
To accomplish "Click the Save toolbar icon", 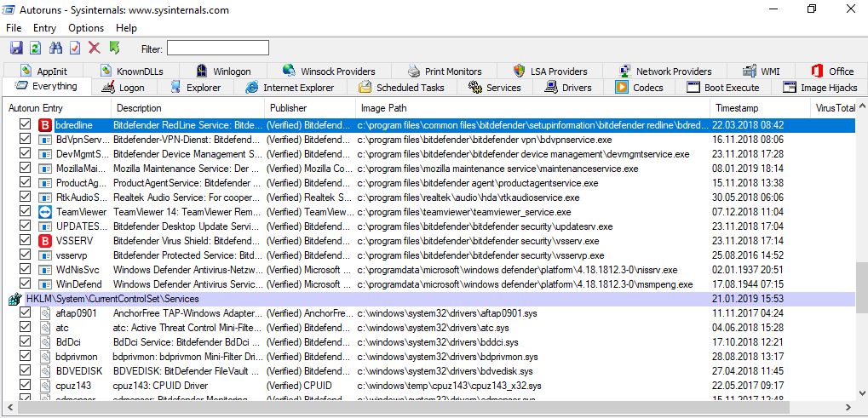I will (16, 49).
